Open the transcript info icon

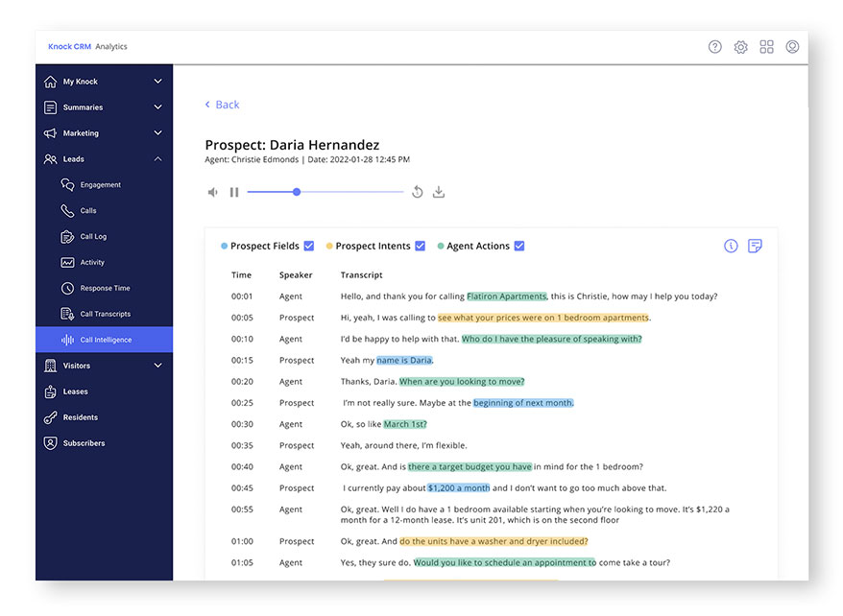pyautogui.click(x=731, y=246)
